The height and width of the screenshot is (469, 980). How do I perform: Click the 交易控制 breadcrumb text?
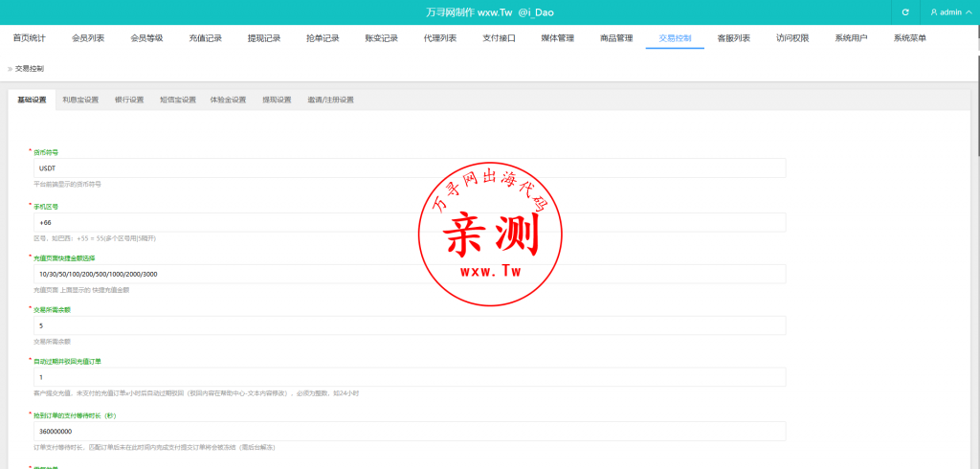tap(30, 69)
